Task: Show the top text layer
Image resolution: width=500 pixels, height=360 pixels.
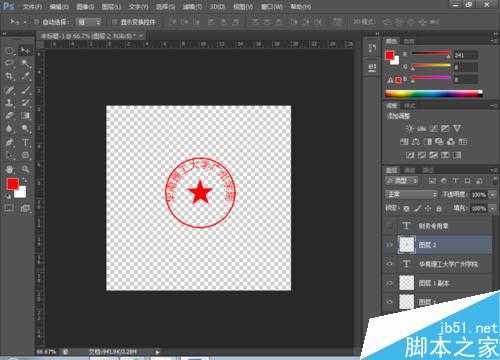Action: (x=389, y=226)
